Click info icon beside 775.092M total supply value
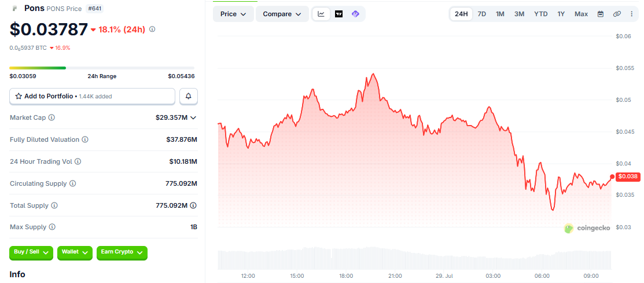The width and height of the screenshot is (644, 283). [193, 205]
